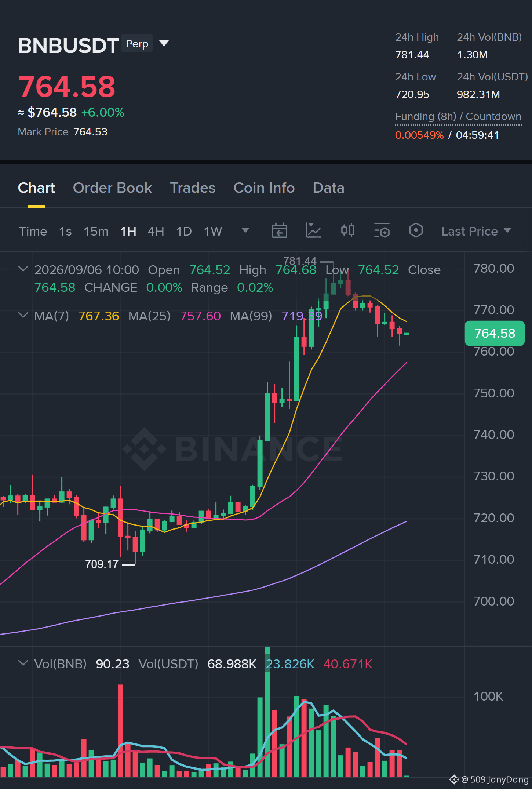
Task: Tap the Funding (8h) / Countdown label
Action: [x=458, y=117]
